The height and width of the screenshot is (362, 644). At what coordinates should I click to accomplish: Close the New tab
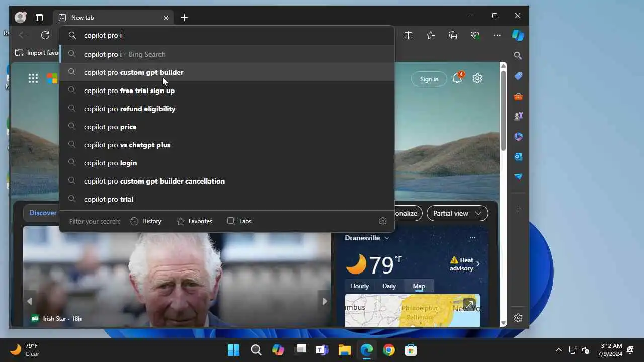pyautogui.click(x=166, y=18)
